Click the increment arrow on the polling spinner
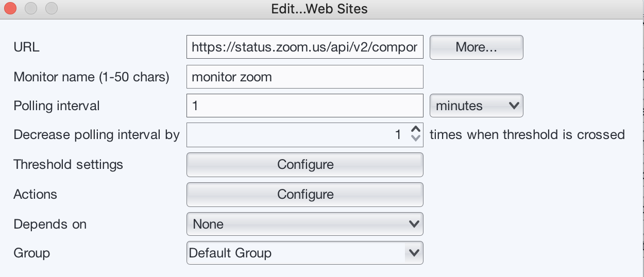Image resolution: width=644 pixels, height=277 pixels. 416,130
